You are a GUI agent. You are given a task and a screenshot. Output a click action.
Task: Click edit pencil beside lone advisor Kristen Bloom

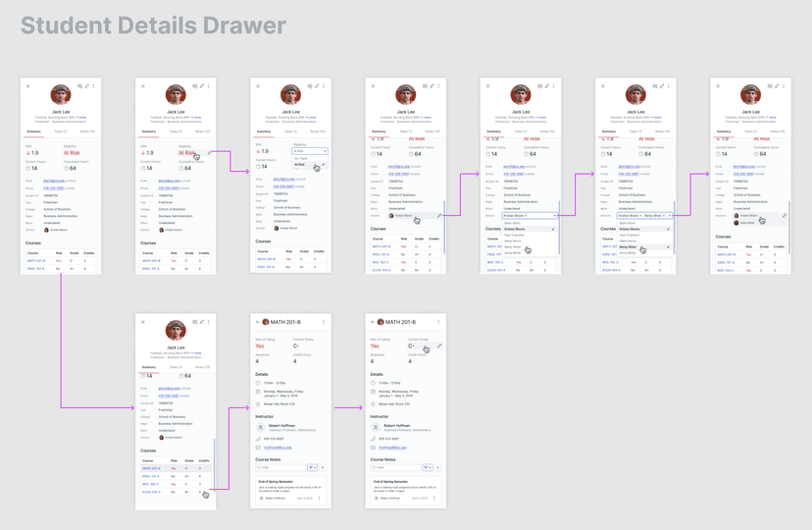[x=439, y=215]
